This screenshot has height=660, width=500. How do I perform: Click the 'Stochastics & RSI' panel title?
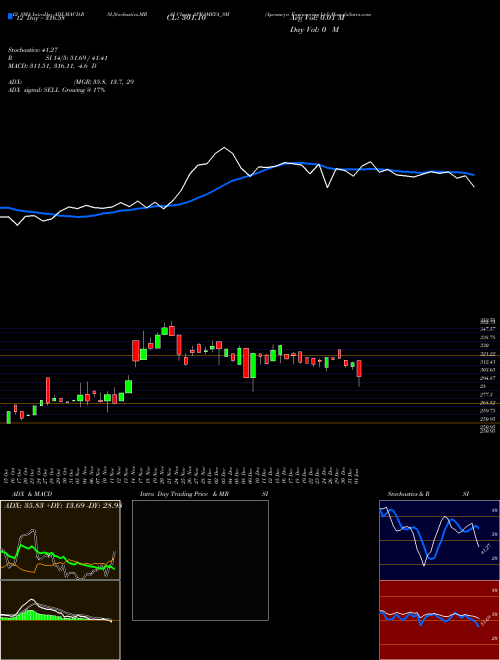pyautogui.click(x=428, y=494)
